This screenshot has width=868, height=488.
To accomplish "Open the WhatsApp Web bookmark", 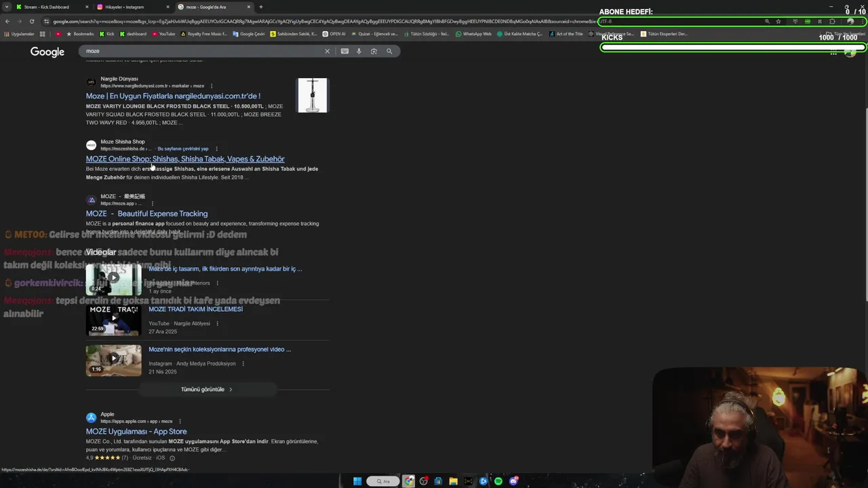I will point(473,34).
